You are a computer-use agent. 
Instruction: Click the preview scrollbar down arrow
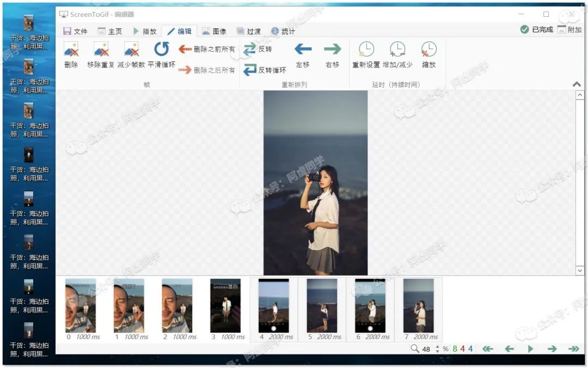click(580, 270)
